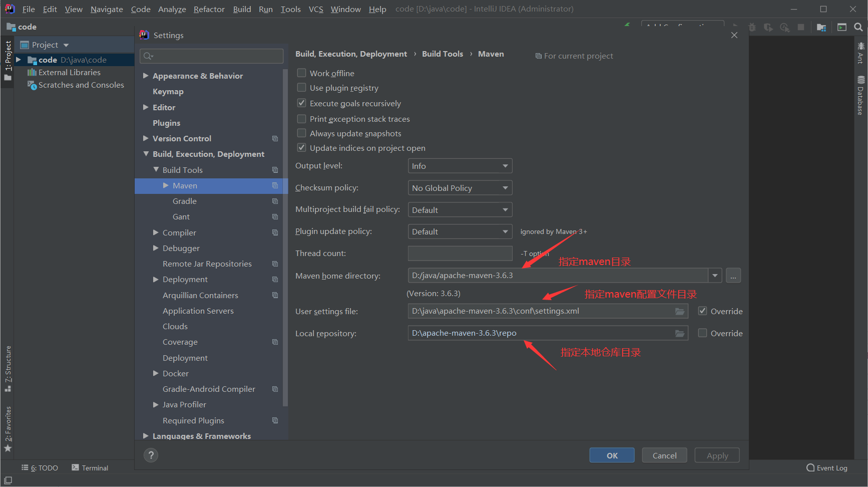Viewport: 868px width, 487px height.
Task: Open the Event Log panel
Action: (827, 468)
